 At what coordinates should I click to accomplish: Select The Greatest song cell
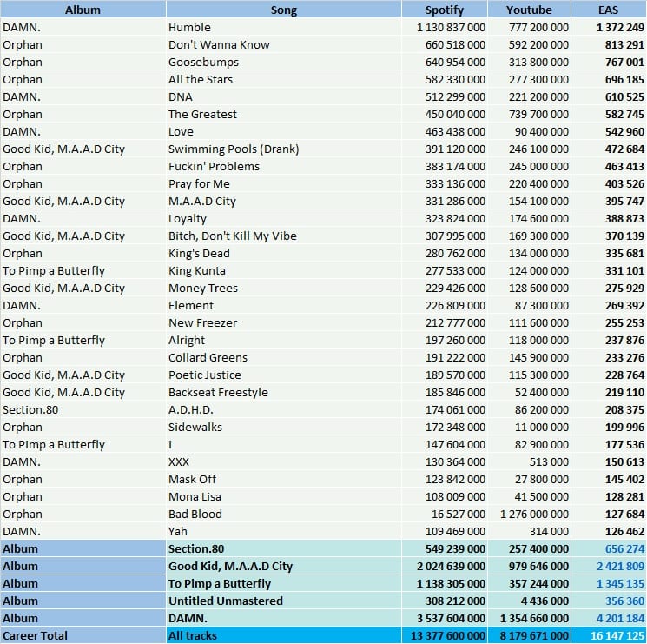point(283,114)
